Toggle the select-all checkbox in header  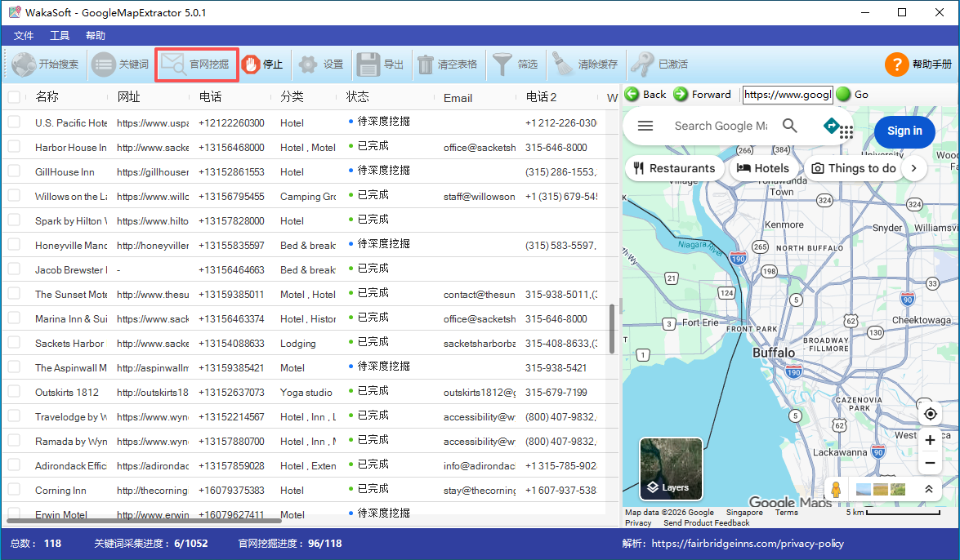pos(13,96)
